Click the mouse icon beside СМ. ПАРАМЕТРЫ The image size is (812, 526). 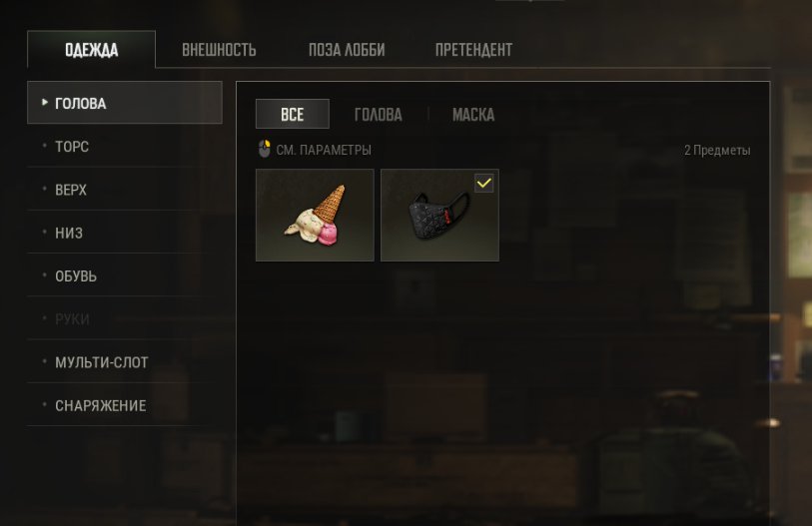tap(264, 149)
